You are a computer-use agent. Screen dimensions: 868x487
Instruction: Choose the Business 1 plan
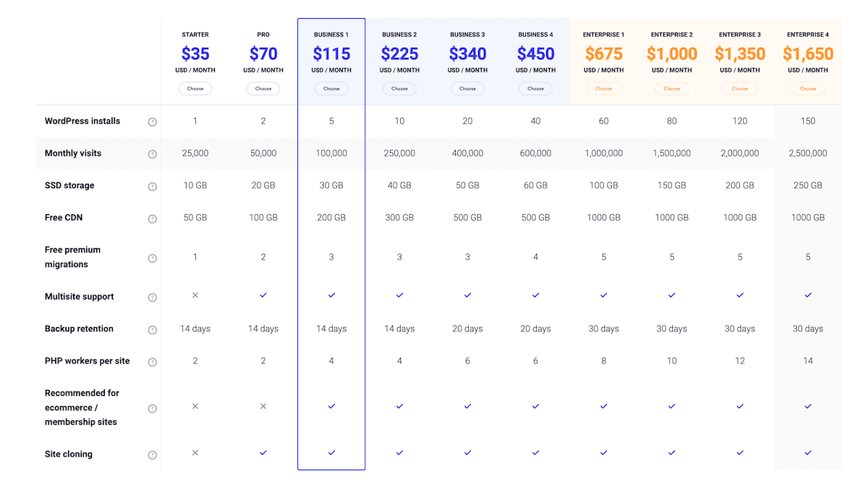tap(331, 88)
